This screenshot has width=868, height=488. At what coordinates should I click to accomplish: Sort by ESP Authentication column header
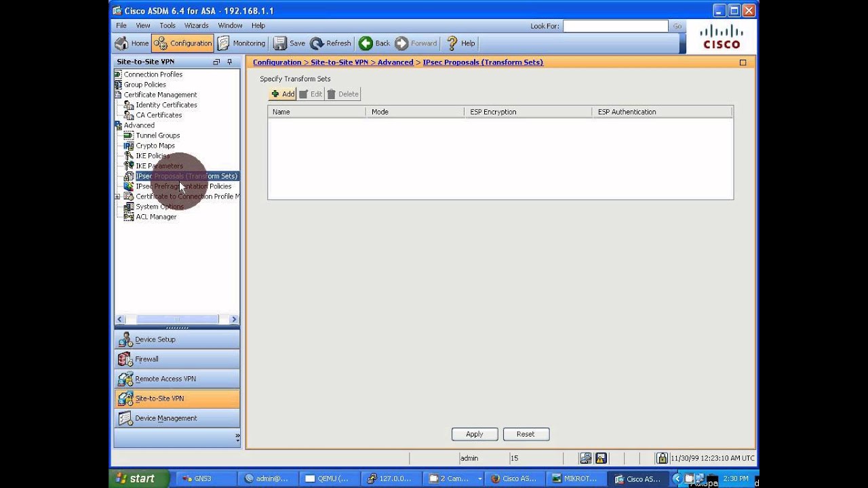[662, 112]
